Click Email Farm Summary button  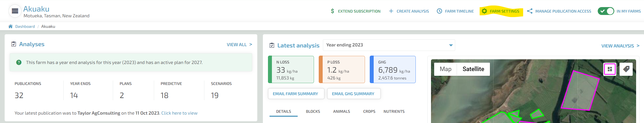[x=296, y=94]
